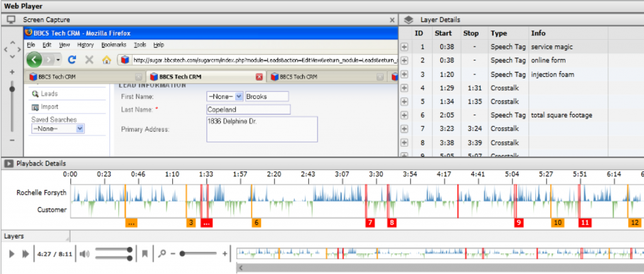Click timeline marker 3

(x=191, y=223)
